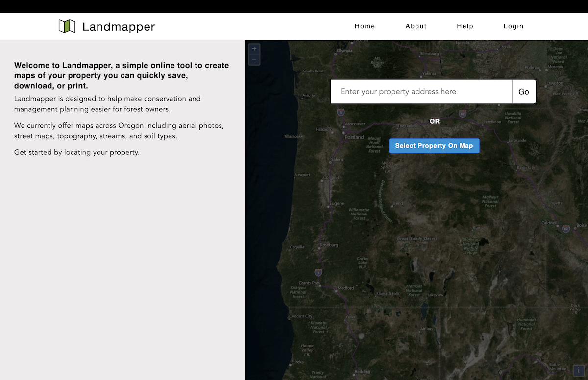Open the Home menu item
This screenshot has width=588, height=380.
click(x=365, y=26)
